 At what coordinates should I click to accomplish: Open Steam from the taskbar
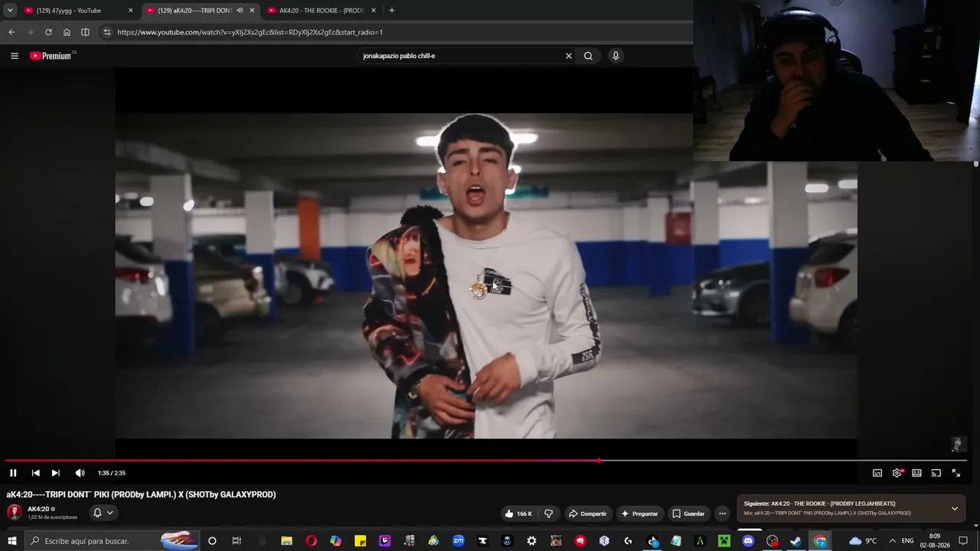(795, 541)
